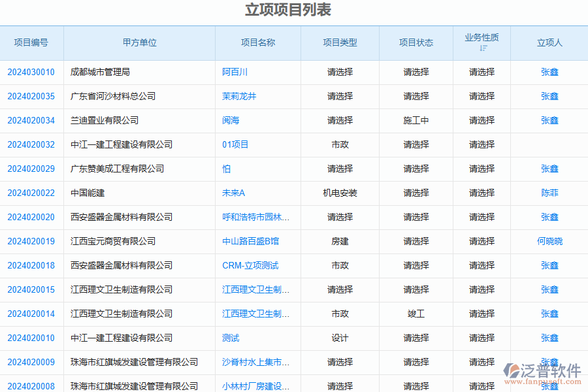
Task: Open project number 2024030010
Action: 31,72
